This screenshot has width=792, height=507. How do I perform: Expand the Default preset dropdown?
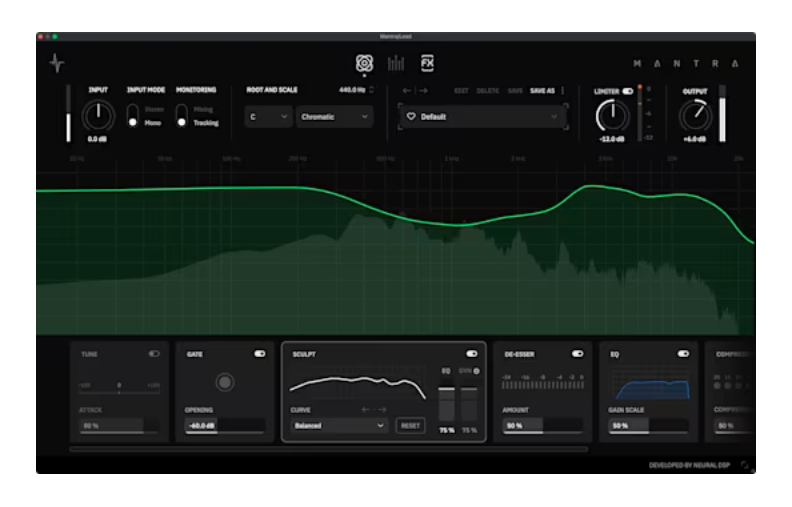[482, 117]
